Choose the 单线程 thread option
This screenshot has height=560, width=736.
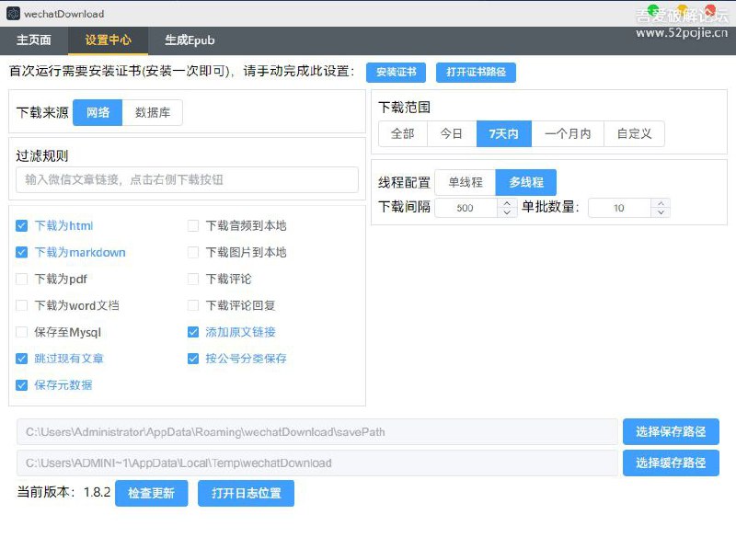pos(465,182)
